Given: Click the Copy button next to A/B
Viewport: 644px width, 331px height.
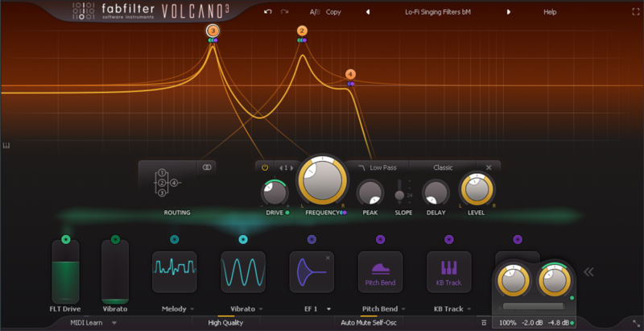Looking at the screenshot, I should (333, 12).
